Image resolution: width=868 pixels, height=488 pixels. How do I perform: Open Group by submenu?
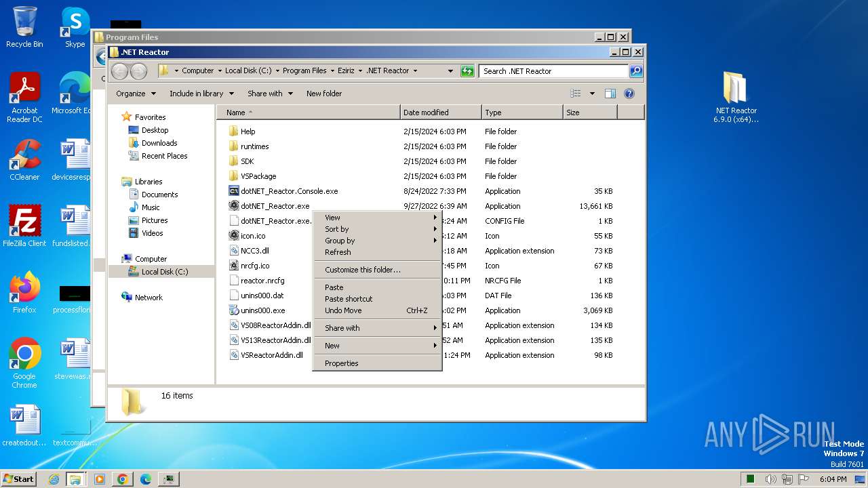[377, 241]
